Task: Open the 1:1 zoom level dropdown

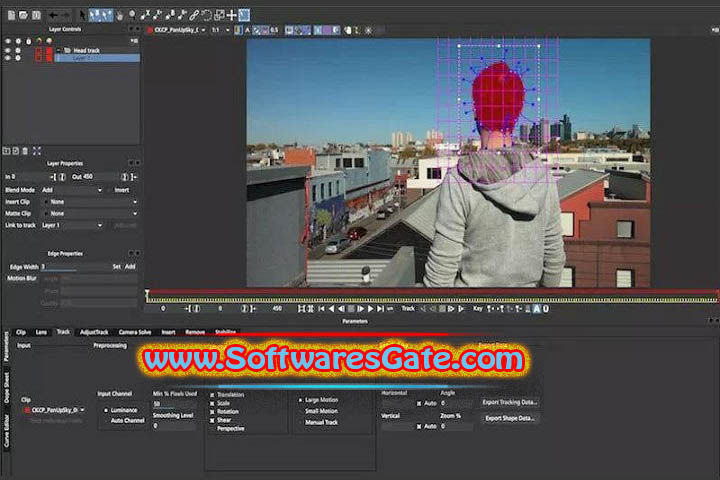Action: [220, 30]
